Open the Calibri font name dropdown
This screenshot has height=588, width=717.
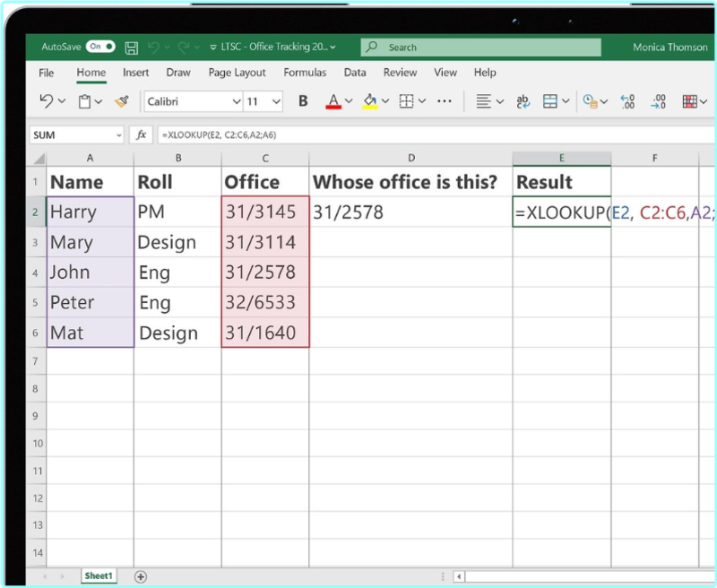pyautogui.click(x=237, y=101)
